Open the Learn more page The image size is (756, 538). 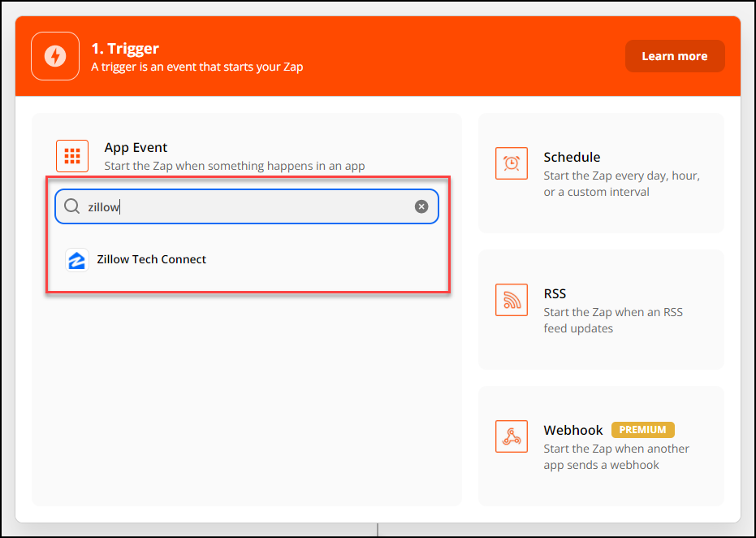[x=675, y=56]
